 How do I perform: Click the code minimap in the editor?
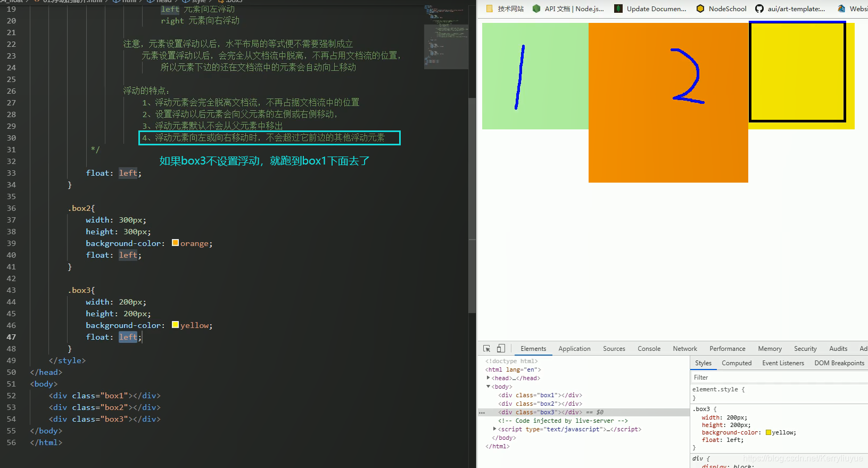point(446,37)
